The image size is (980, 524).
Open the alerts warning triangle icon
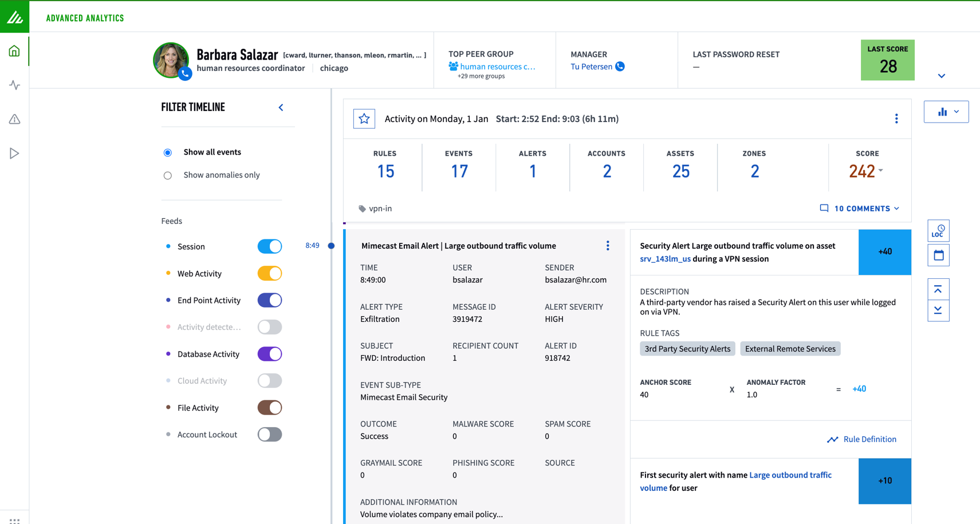[14, 119]
